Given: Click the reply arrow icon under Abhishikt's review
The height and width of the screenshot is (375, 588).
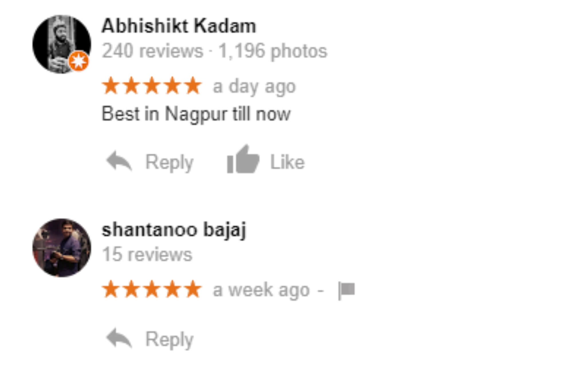Looking at the screenshot, I should 119,161.
